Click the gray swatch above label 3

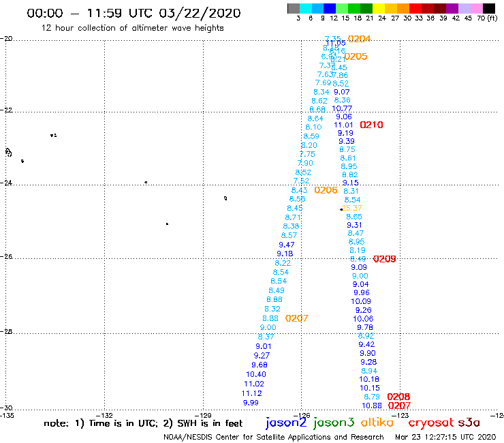pos(294,8)
